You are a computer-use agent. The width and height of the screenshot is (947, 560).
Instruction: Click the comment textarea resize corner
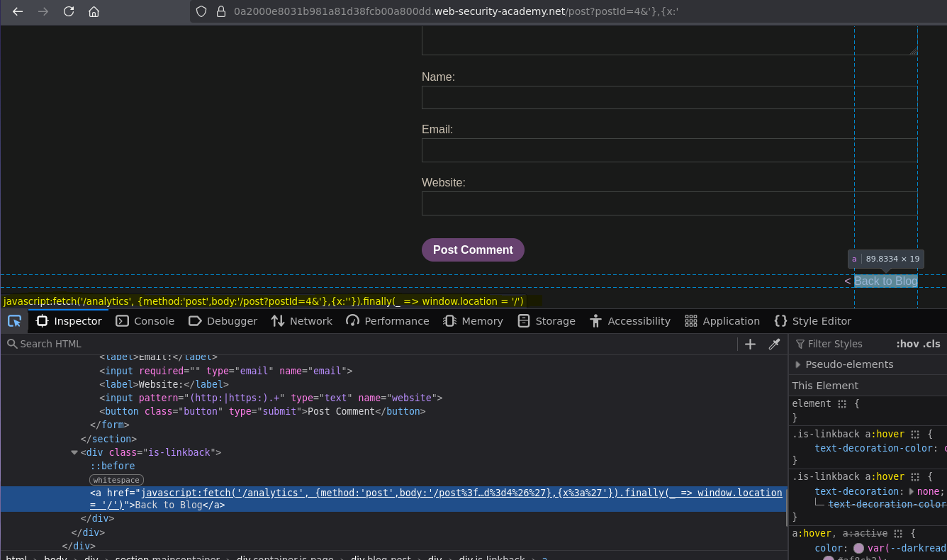913,50
